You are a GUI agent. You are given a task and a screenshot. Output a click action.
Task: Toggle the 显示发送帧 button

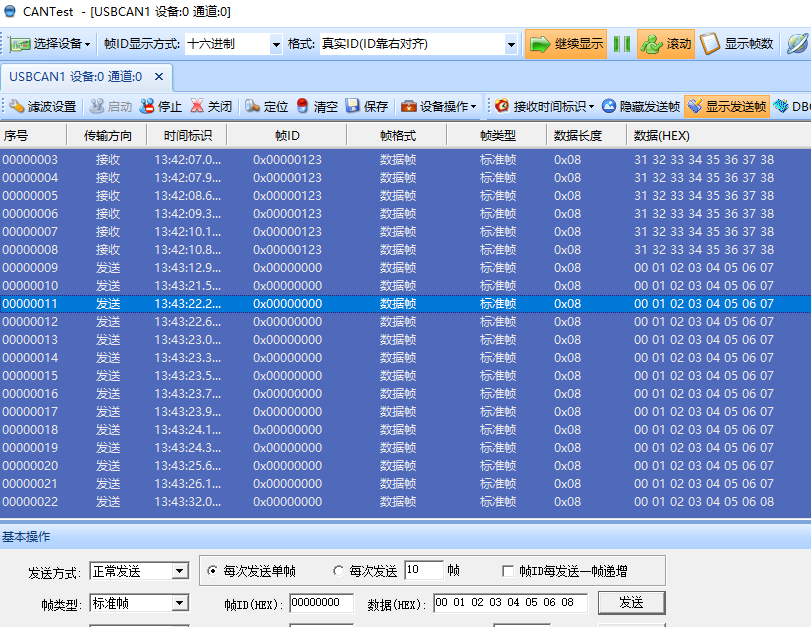[727, 106]
